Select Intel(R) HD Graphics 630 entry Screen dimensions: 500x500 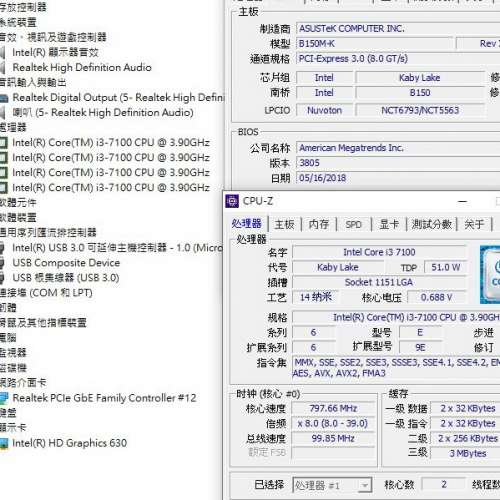coord(70,443)
